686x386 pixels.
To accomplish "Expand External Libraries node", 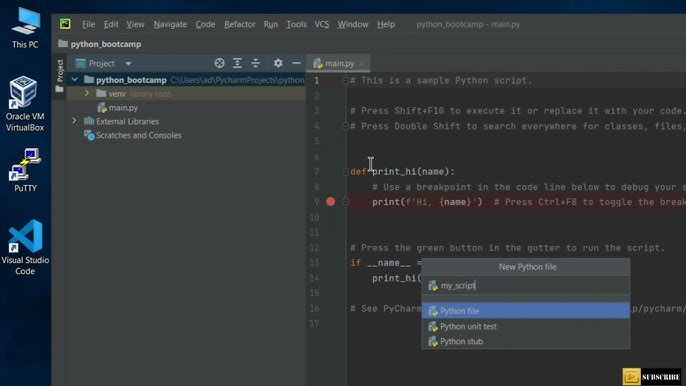I will [x=75, y=121].
